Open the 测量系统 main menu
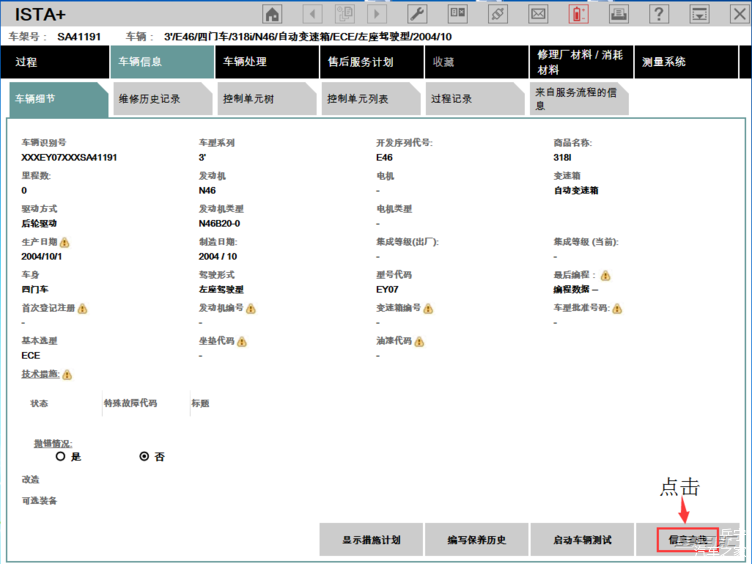Screen dimensions: 752x564 tap(686, 62)
